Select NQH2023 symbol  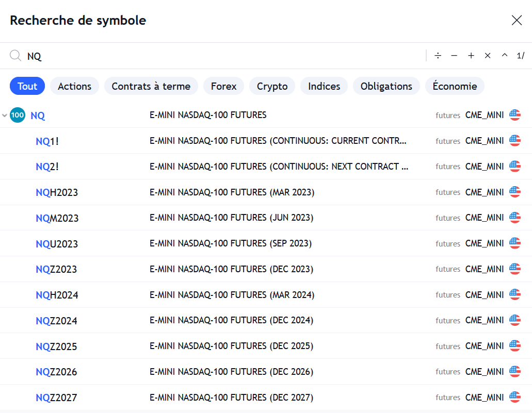coord(57,192)
